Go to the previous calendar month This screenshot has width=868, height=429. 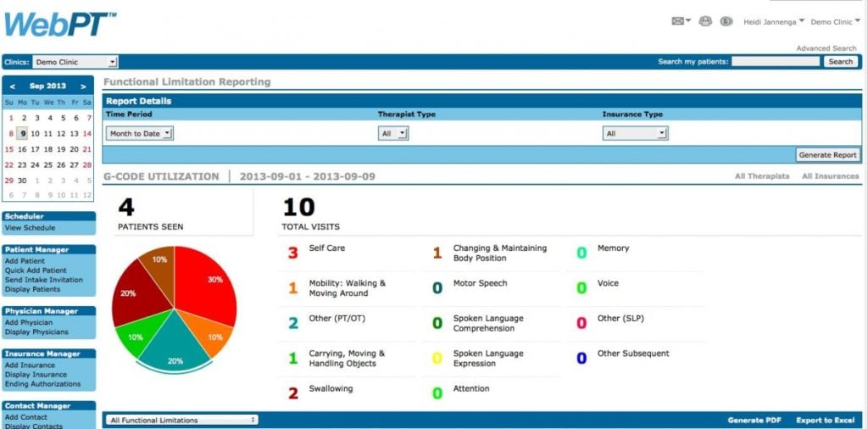point(12,86)
